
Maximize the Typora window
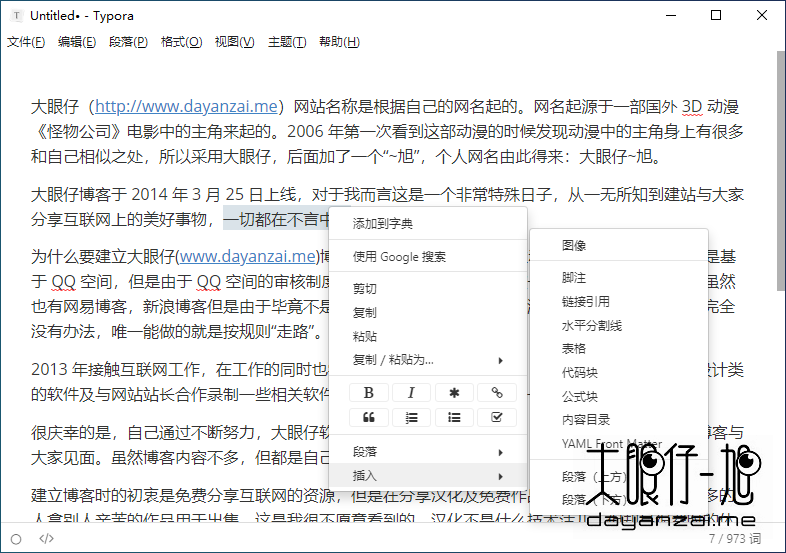[x=716, y=15]
